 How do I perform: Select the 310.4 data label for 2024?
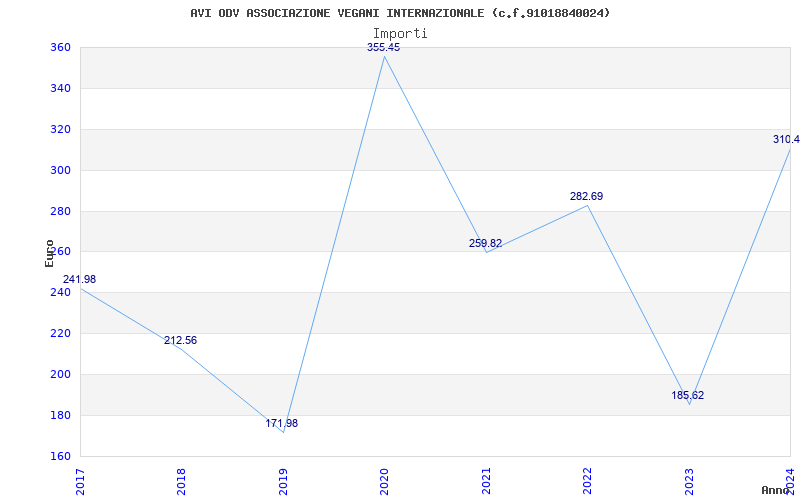(786, 139)
